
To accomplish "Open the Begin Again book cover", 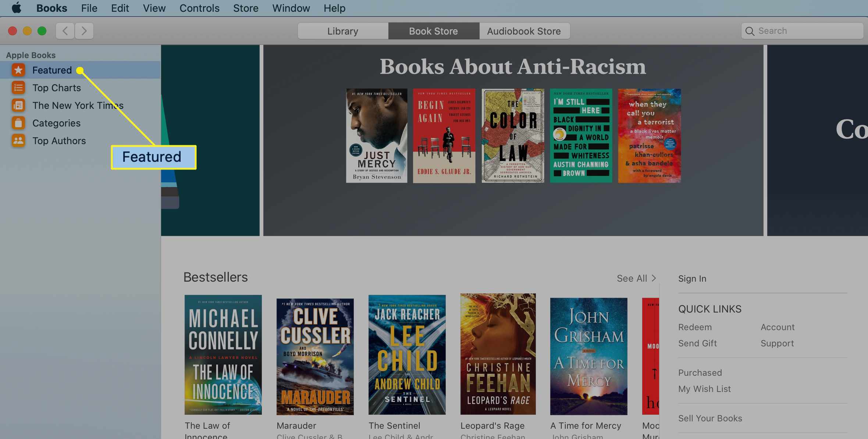I will point(444,135).
